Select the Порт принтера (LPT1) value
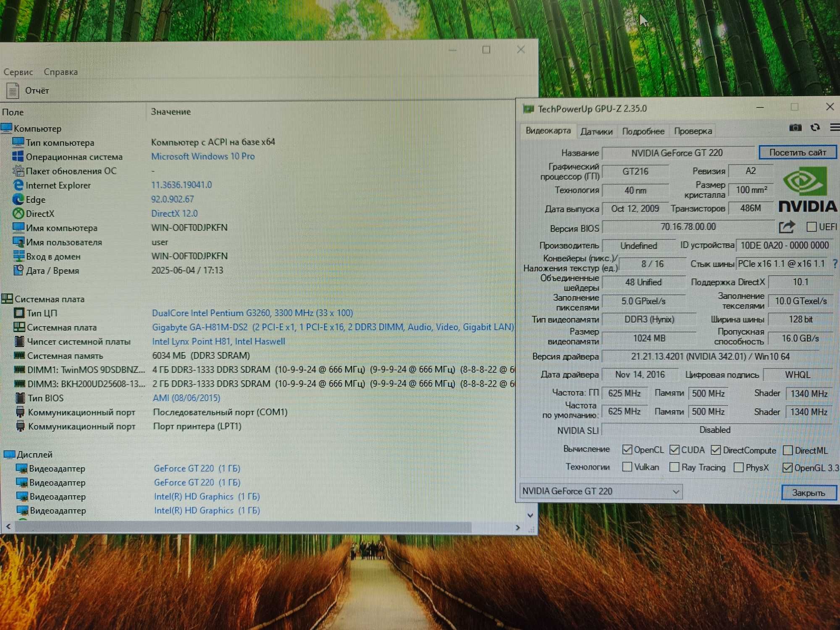840x630 pixels. coord(197,426)
